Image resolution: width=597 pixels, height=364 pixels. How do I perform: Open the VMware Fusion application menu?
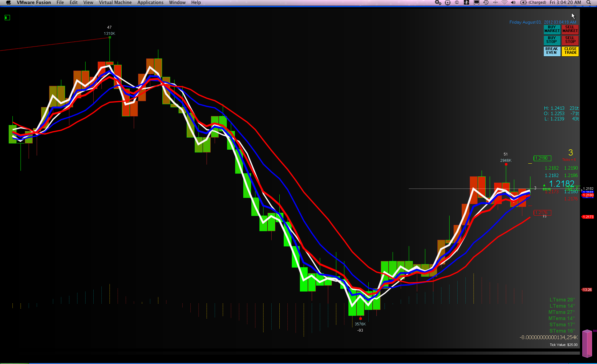point(34,2)
